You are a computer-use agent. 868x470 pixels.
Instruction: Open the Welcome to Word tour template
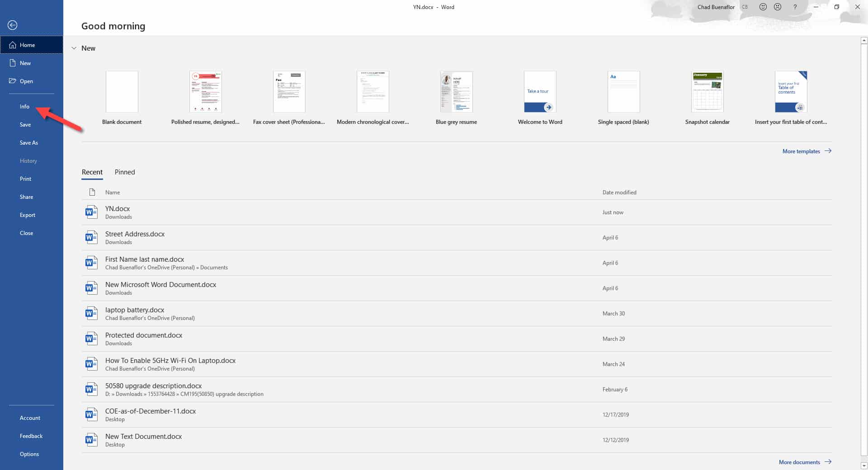(x=540, y=98)
